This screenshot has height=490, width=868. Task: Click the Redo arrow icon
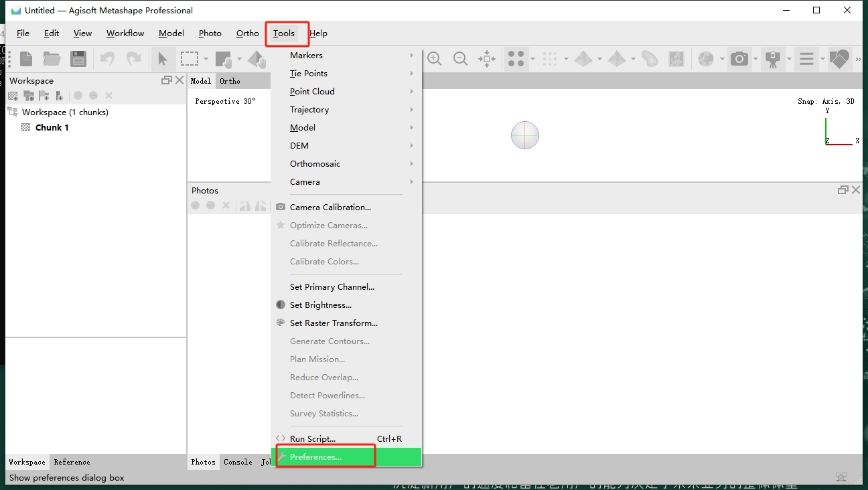(x=134, y=59)
